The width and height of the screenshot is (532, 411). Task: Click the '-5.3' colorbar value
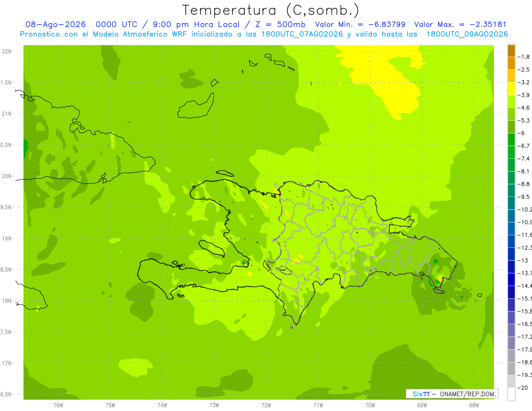pyautogui.click(x=524, y=121)
